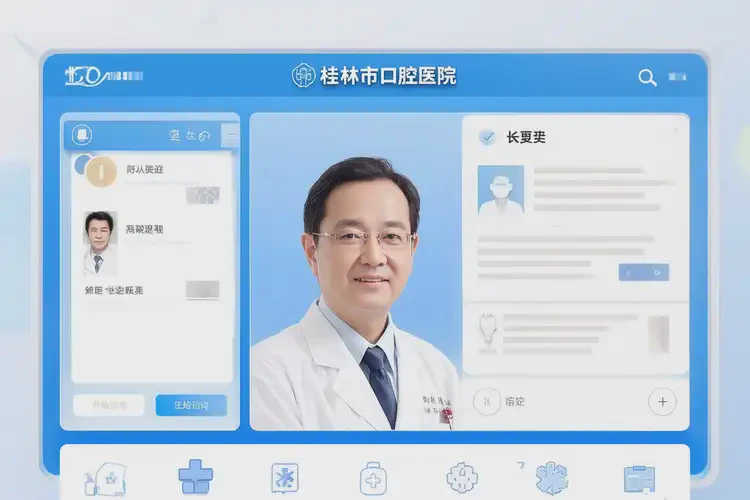750x500 pixels.
Task: Click the doctor profile thumbnail in right card
Action: tap(500, 191)
